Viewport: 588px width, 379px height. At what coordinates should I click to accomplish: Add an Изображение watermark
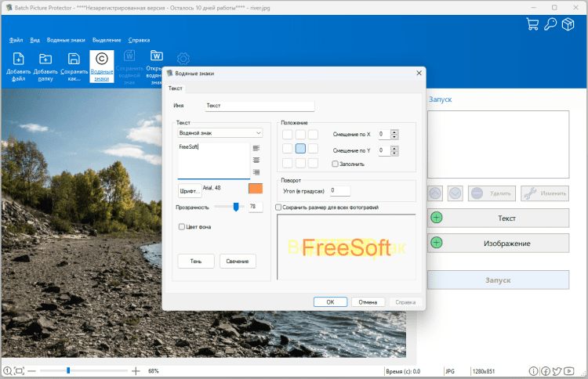coord(498,243)
